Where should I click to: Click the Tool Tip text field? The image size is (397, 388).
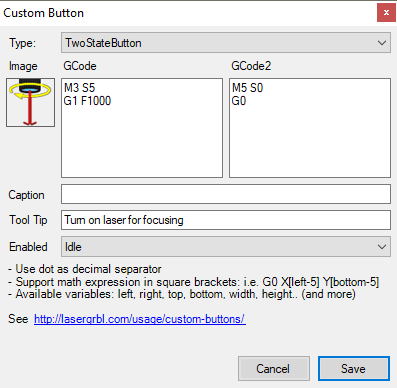pos(226,220)
